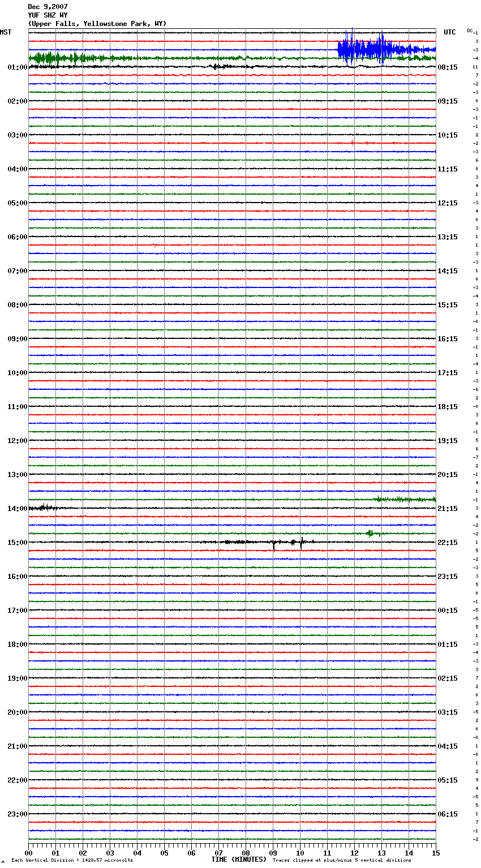Click minute tick label "00" on bottom axis
Viewport: 481px width, 868px height.
[28, 853]
